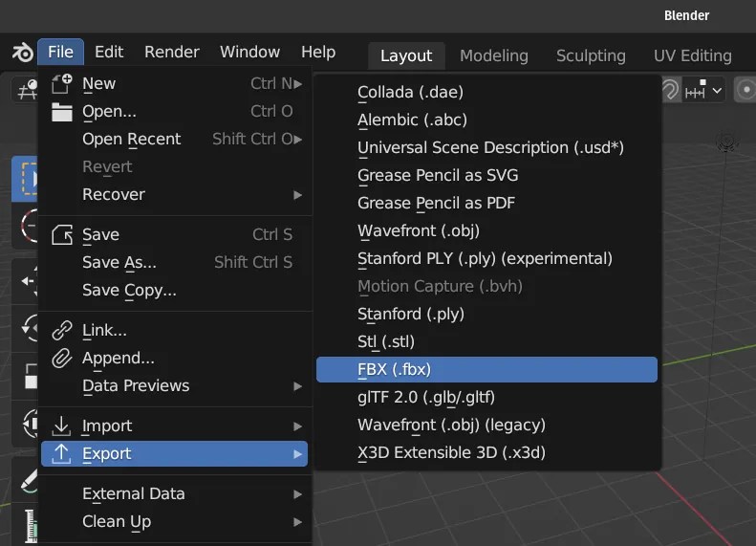
Task: Choose Open Recent menu entry
Action: pos(175,140)
